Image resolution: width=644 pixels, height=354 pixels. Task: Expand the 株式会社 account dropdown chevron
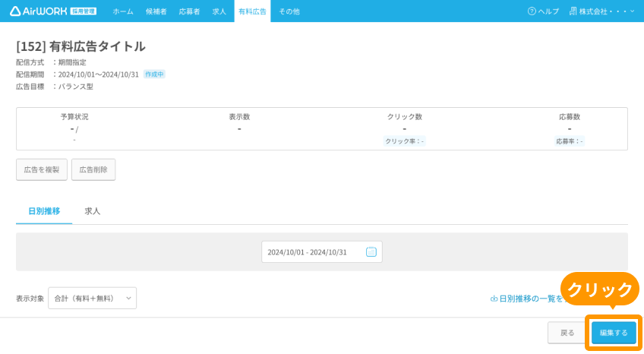click(x=633, y=11)
